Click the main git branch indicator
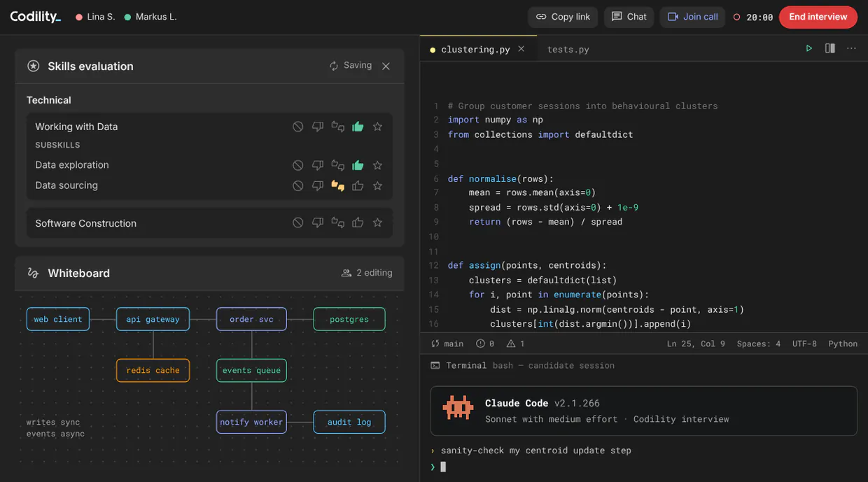This screenshot has width=868, height=482. 447,343
